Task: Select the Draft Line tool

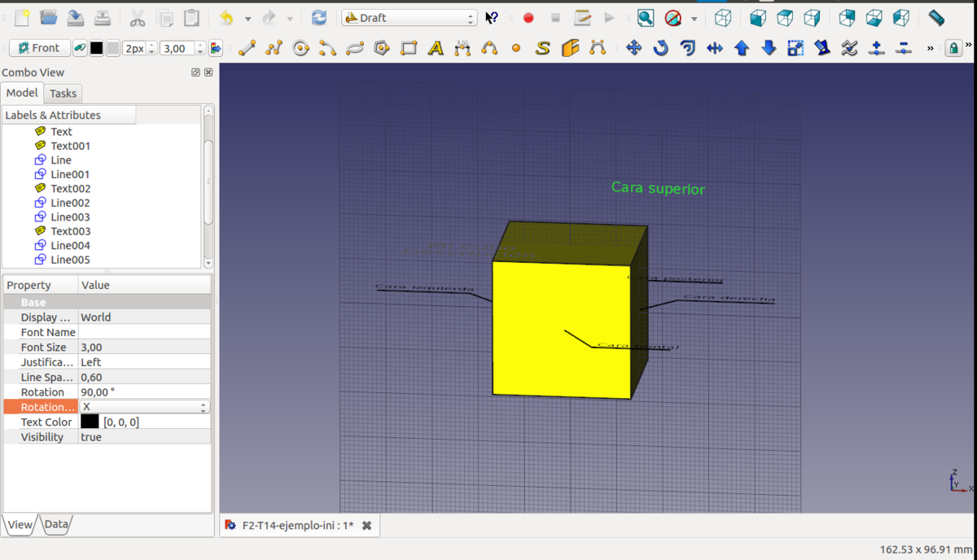Action: 247,49
